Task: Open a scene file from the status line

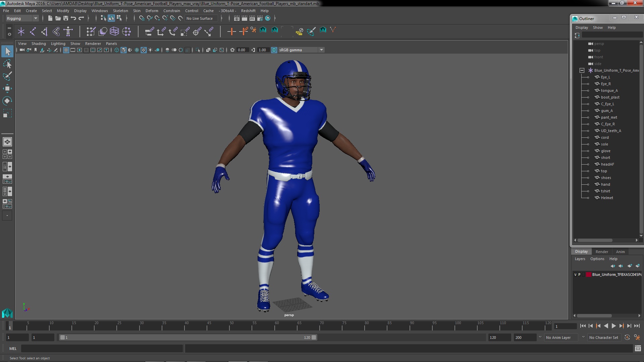Action: tap(58, 18)
